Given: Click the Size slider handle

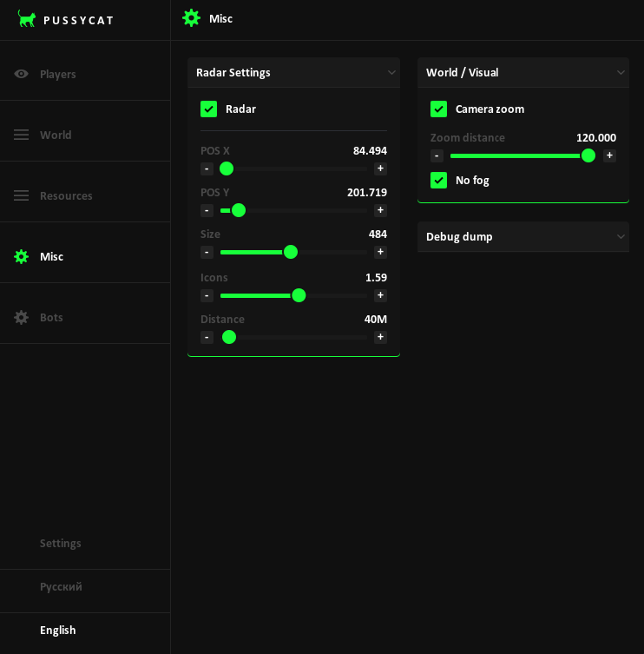Looking at the screenshot, I should [291, 252].
